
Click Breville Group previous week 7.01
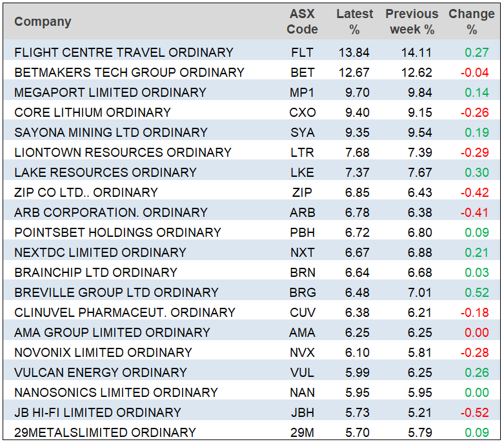421,292
